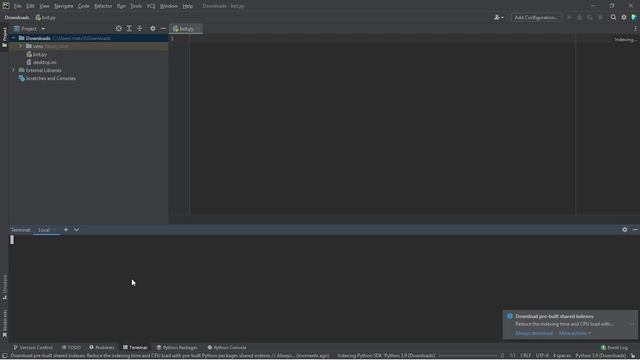This screenshot has height=360, width=640.
Task: Close the bot.py editor tab
Action: point(198,29)
